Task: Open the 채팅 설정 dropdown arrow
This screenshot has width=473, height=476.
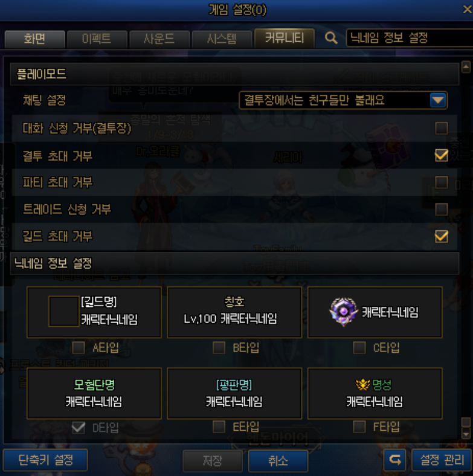Action: [438, 100]
